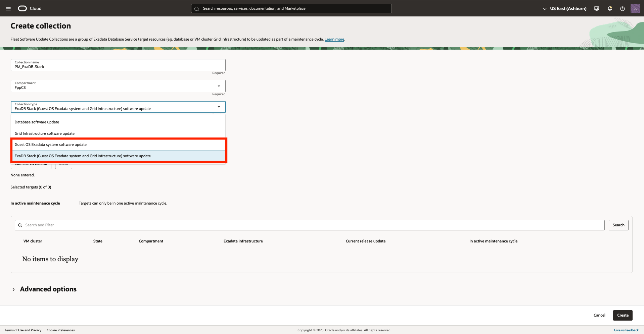644x334 pixels.
Task: Select Database software update option
Action: click(x=118, y=122)
